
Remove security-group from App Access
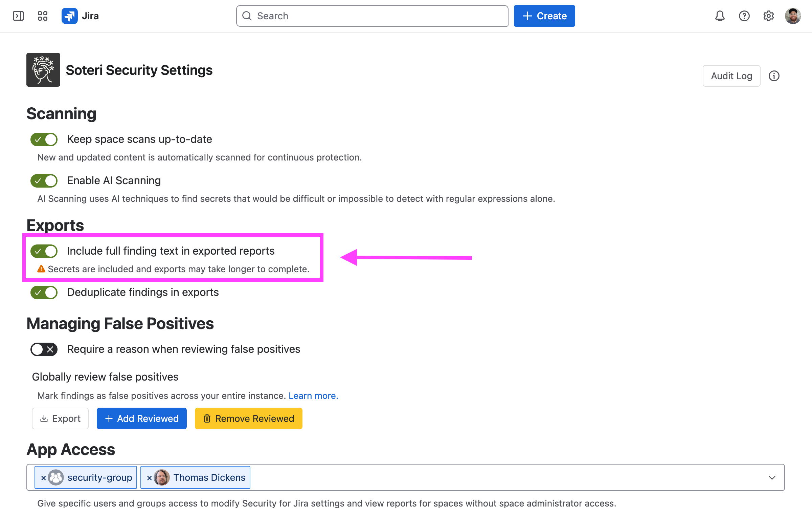tap(43, 478)
